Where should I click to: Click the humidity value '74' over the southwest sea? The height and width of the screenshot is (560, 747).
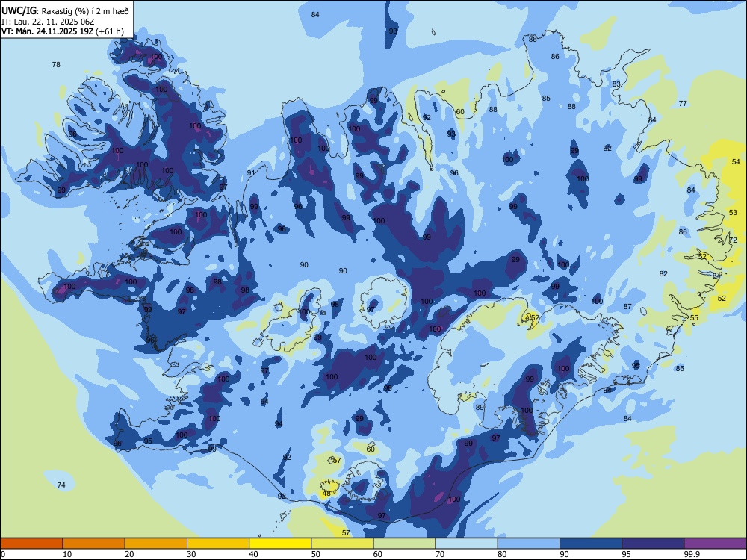pyautogui.click(x=61, y=485)
